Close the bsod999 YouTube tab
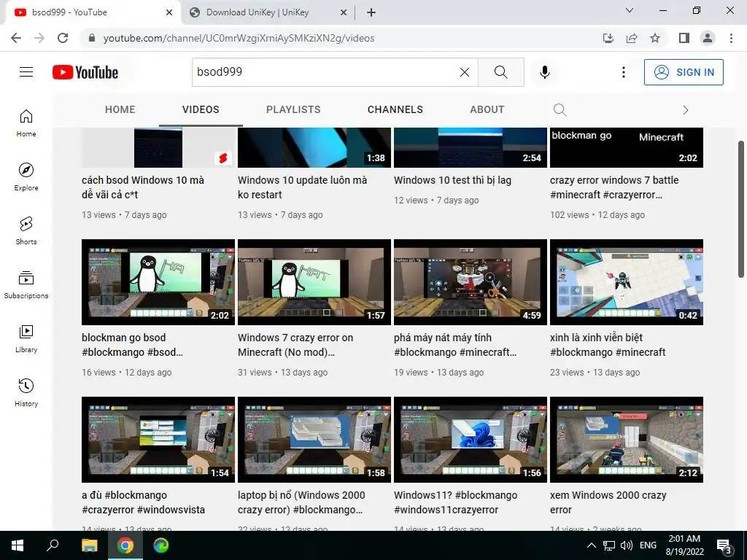Screen dimensions: 747x560 [x=169, y=12]
